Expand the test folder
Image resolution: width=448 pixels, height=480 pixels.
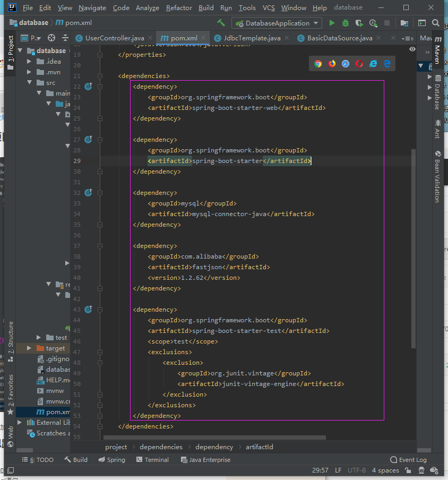(39, 337)
